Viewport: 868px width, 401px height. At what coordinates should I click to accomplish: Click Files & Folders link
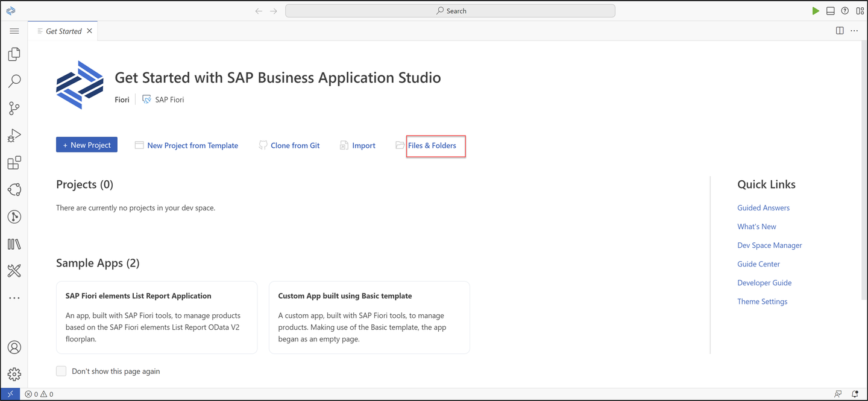tap(432, 145)
